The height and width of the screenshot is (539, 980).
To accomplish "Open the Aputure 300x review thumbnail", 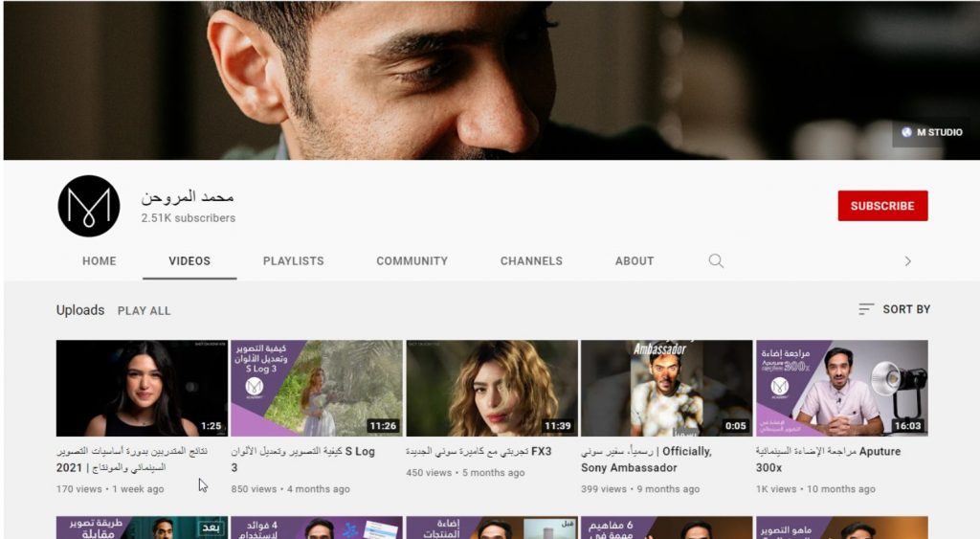I will click(842, 389).
